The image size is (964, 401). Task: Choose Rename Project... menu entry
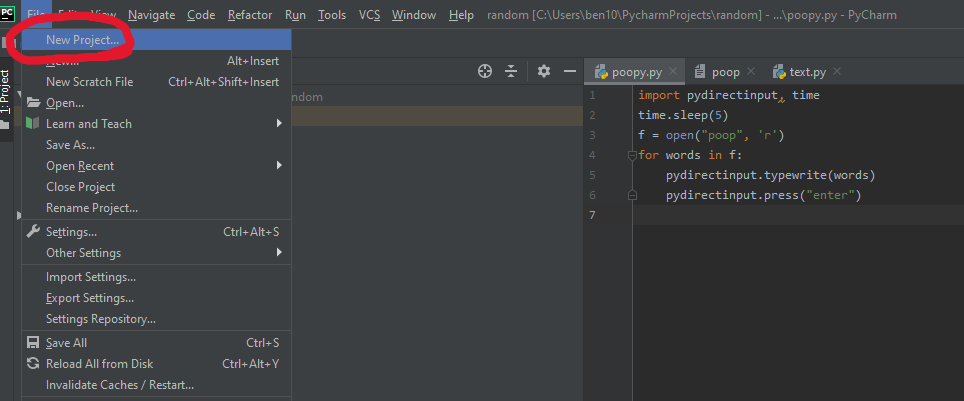(157, 208)
